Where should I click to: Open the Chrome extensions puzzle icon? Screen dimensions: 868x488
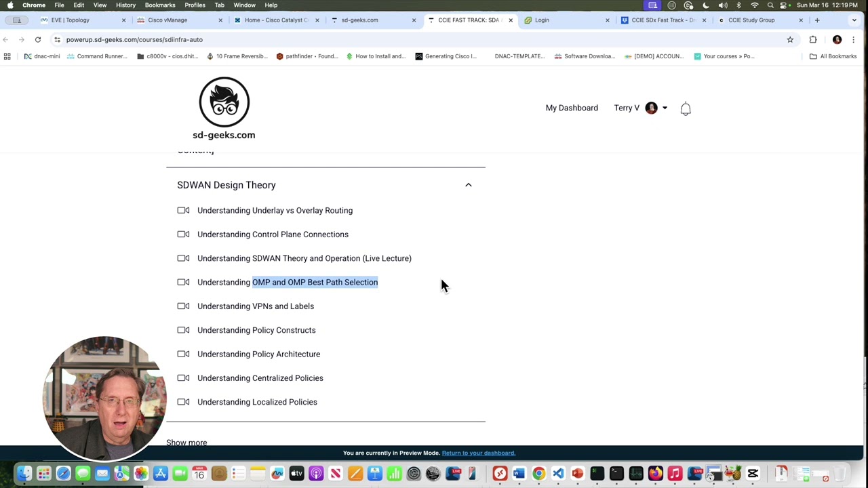coord(813,40)
